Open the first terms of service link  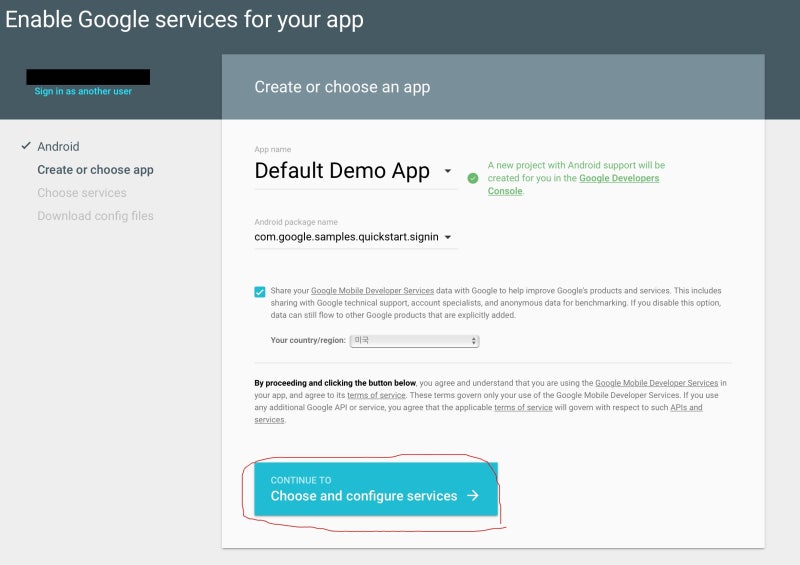pyautogui.click(x=376, y=395)
